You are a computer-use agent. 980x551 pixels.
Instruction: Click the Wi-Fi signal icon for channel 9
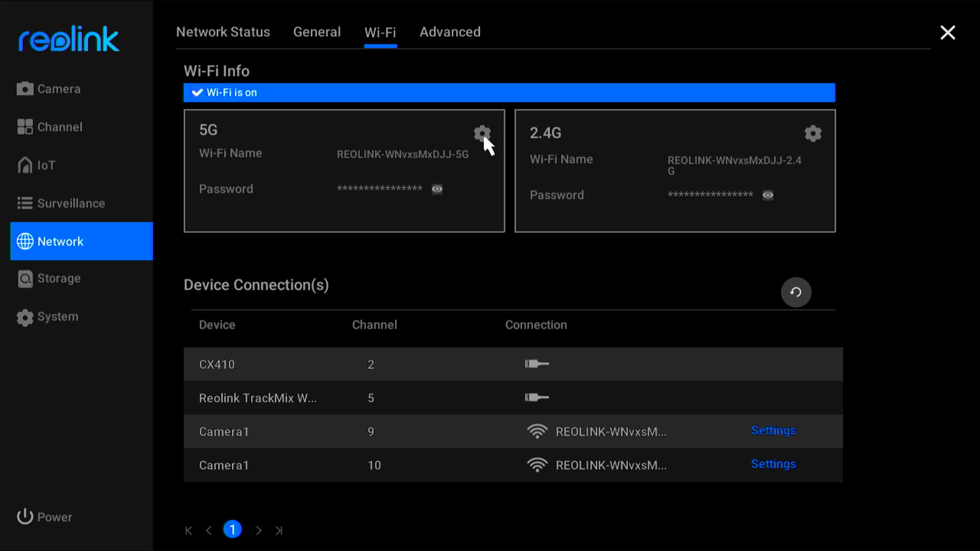537,432
